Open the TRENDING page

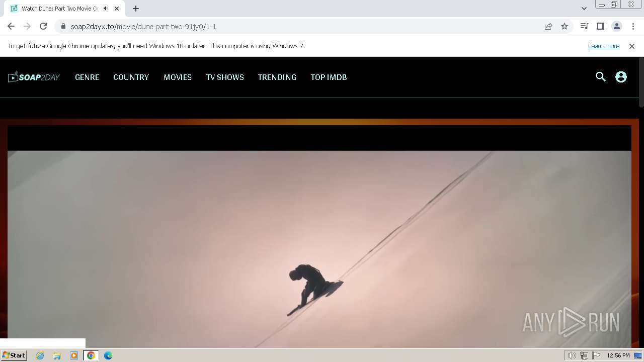point(277,77)
